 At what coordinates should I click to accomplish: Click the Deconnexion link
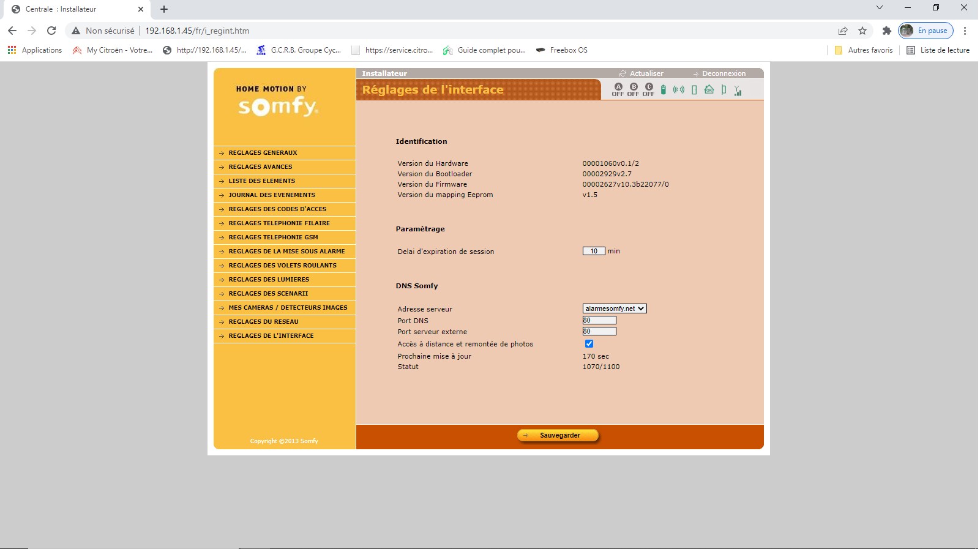723,73
